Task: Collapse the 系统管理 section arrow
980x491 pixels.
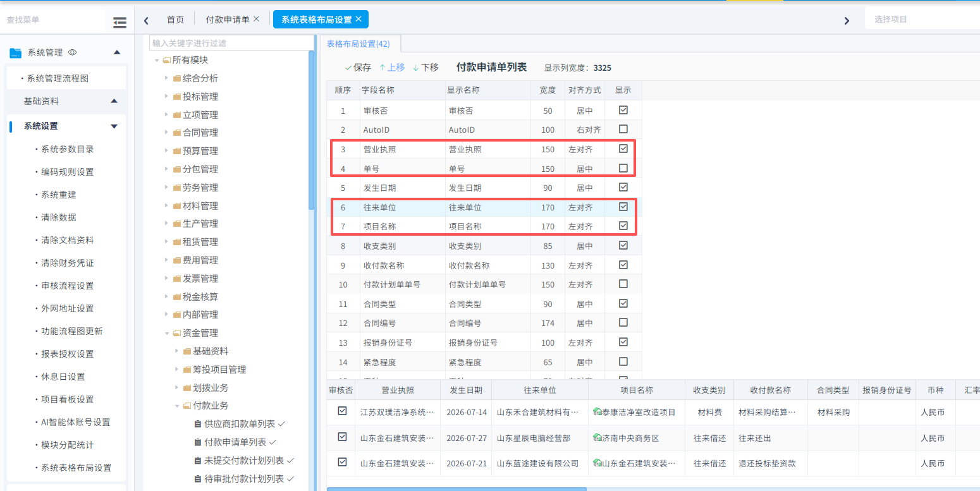Action: 116,52
